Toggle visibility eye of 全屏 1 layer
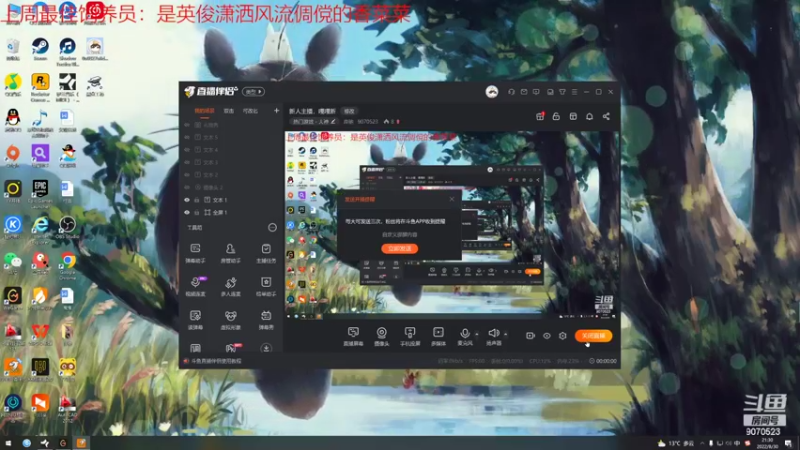This screenshot has width=800, height=450. click(x=187, y=212)
